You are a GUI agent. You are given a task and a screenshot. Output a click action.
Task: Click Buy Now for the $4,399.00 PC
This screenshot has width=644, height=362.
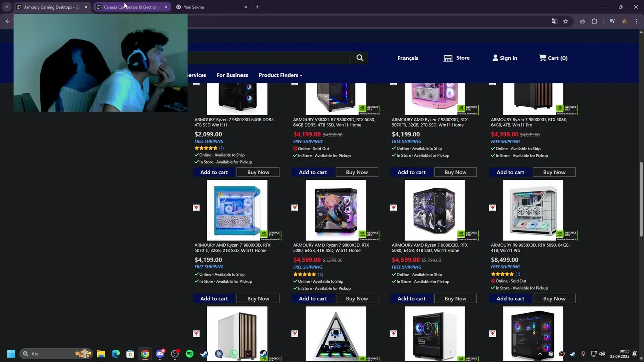(x=554, y=172)
